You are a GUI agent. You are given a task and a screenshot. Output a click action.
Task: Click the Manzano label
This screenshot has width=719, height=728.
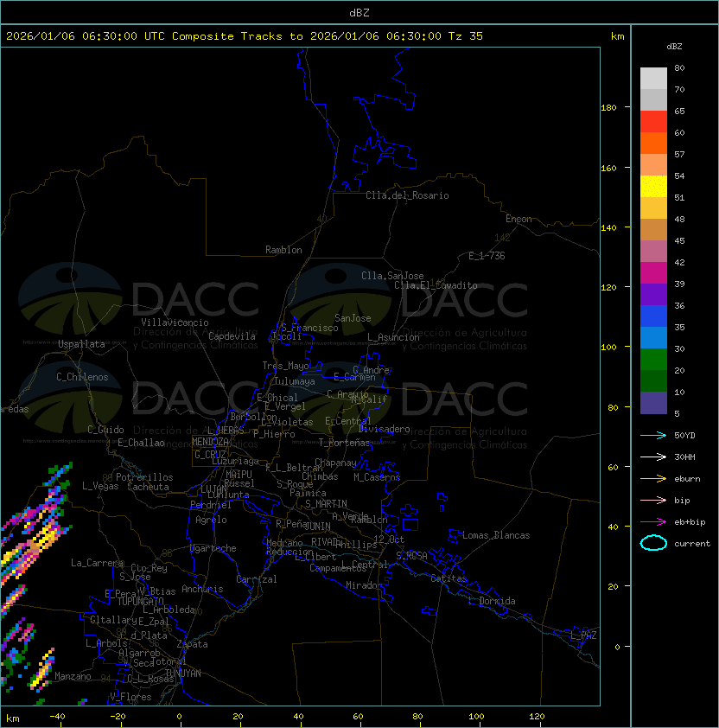[x=73, y=676]
